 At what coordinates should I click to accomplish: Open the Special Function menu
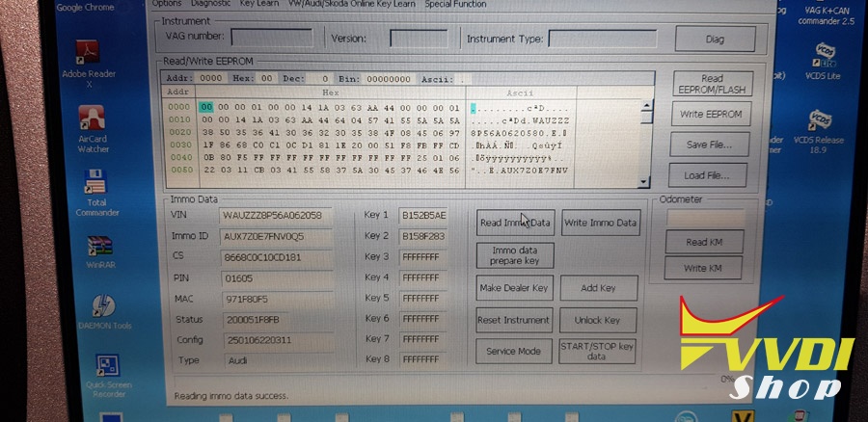(x=455, y=4)
